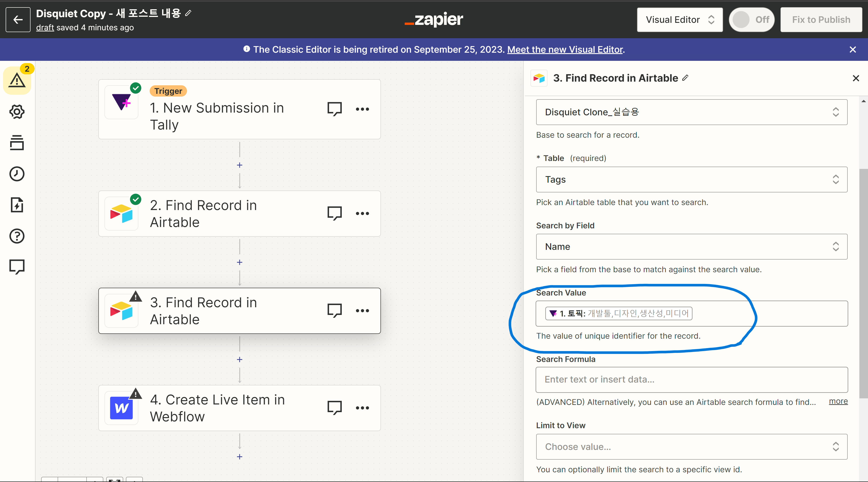Viewport: 868px width, 482px height.
Task: Add a step after step 3
Action: [240, 360]
